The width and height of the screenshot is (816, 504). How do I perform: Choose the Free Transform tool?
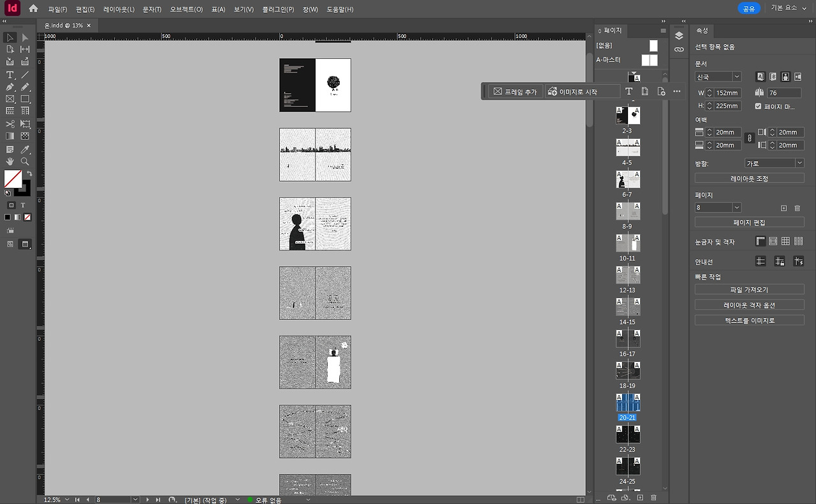coord(25,124)
